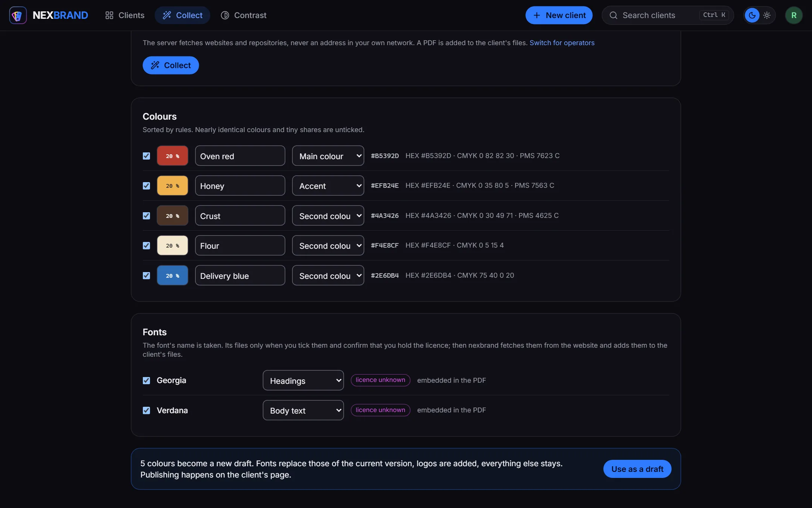
Task: Click Georgia's licence unknown badge
Action: click(x=380, y=380)
